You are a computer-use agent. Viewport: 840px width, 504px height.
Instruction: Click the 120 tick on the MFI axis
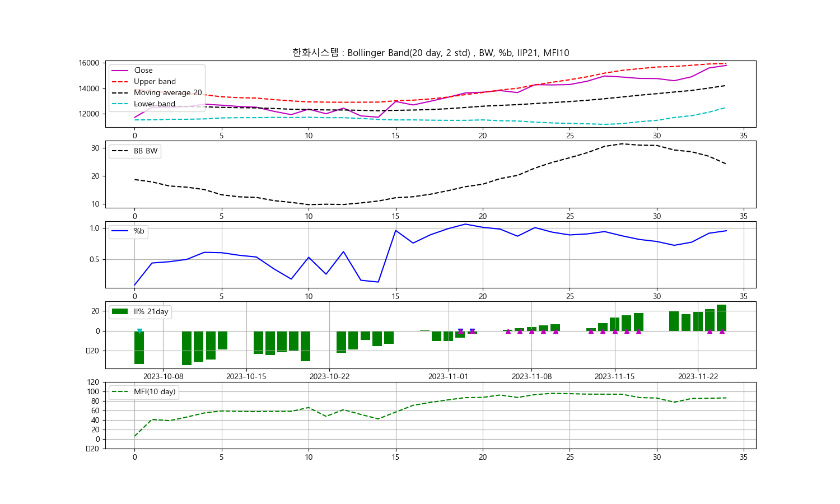point(93,382)
